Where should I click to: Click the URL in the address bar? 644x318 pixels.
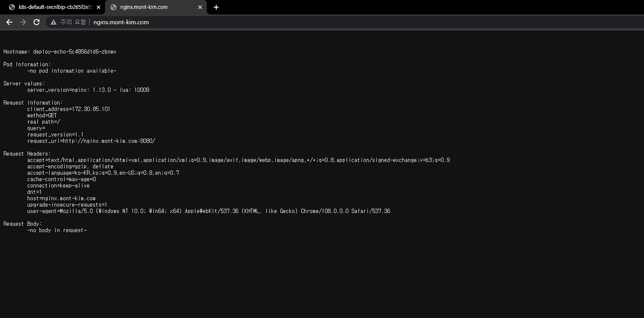point(121,22)
